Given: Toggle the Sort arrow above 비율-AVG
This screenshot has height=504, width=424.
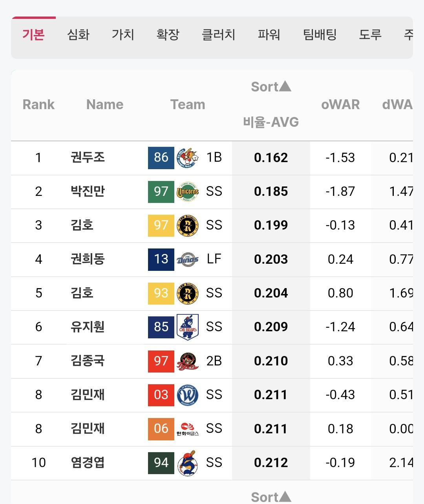Looking at the screenshot, I should coord(271,87).
